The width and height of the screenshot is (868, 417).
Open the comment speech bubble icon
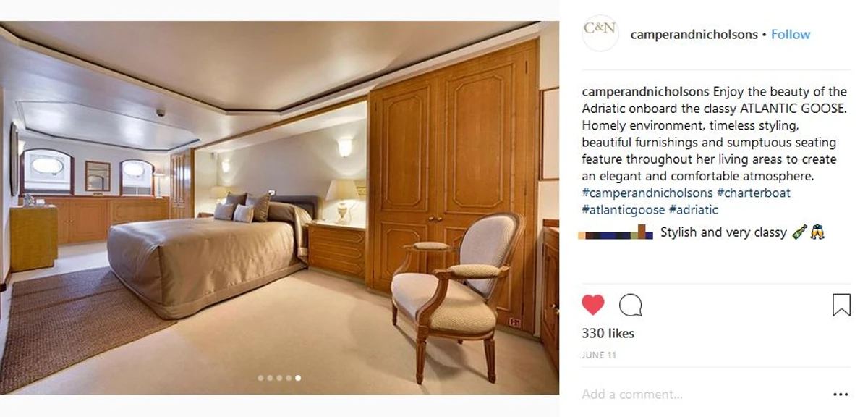(x=631, y=305)
